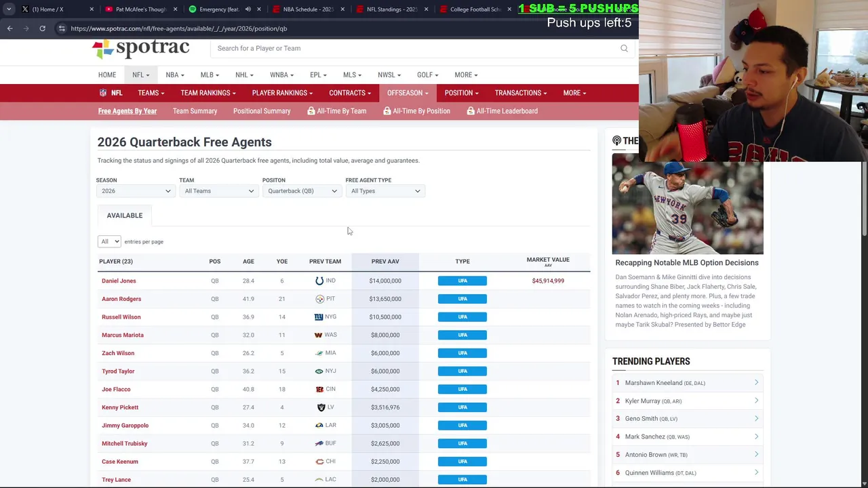The height and width of the screenshot is (488, 868).
Task: Click lock icon beside All-Time By Position
Action: tap(387, 111)
